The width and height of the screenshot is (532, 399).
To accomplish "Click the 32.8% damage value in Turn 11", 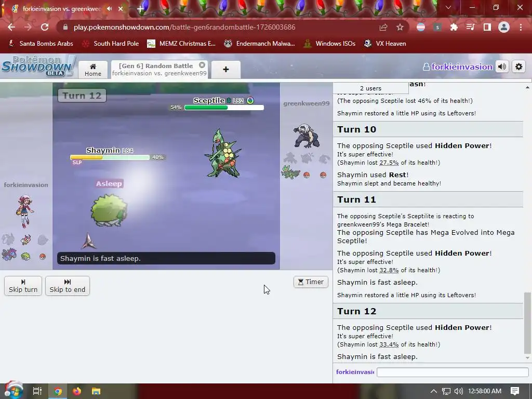I will click(x=389, y=270).
